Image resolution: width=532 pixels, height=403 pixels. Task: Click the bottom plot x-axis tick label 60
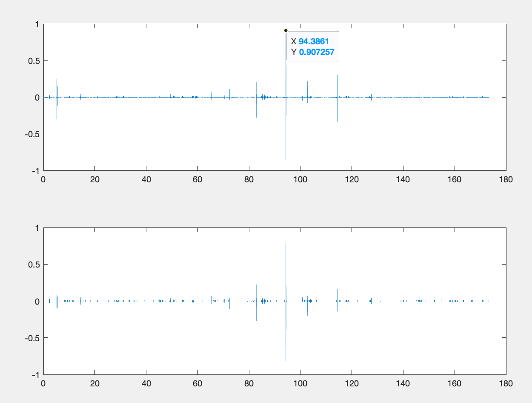pos(197,383)
